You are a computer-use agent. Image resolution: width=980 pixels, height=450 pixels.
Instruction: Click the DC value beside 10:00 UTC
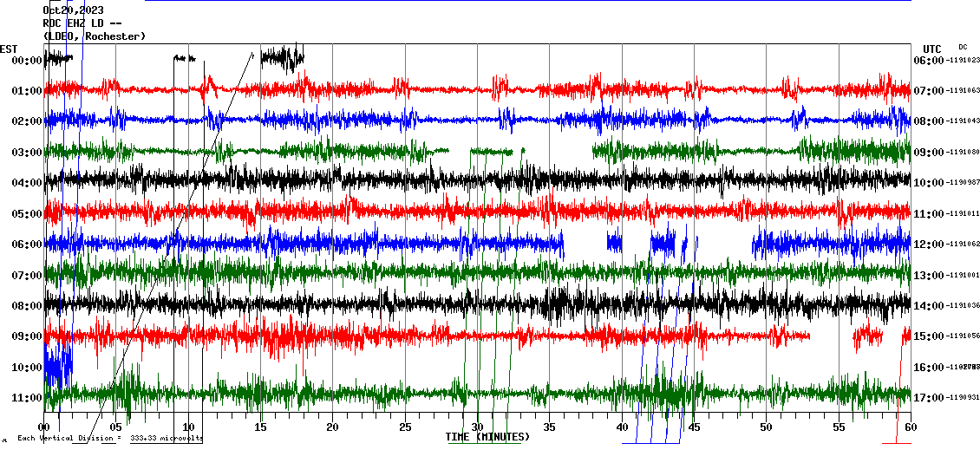(x=964, y=183)
